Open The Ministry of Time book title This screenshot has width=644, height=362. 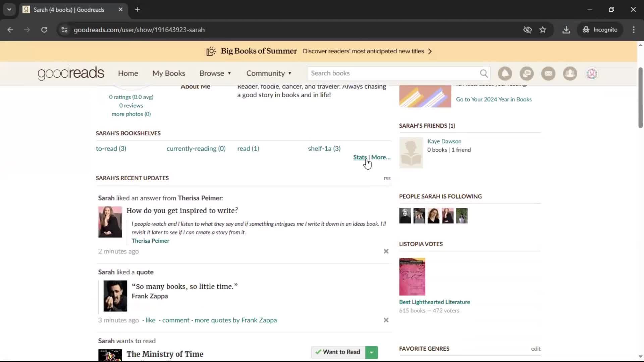tap(165, 354)
